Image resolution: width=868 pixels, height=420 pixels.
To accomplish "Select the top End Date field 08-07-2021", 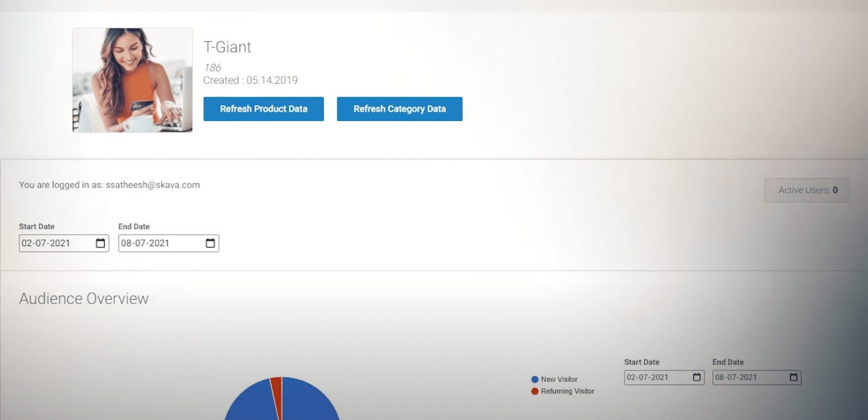I will [169, 243].
